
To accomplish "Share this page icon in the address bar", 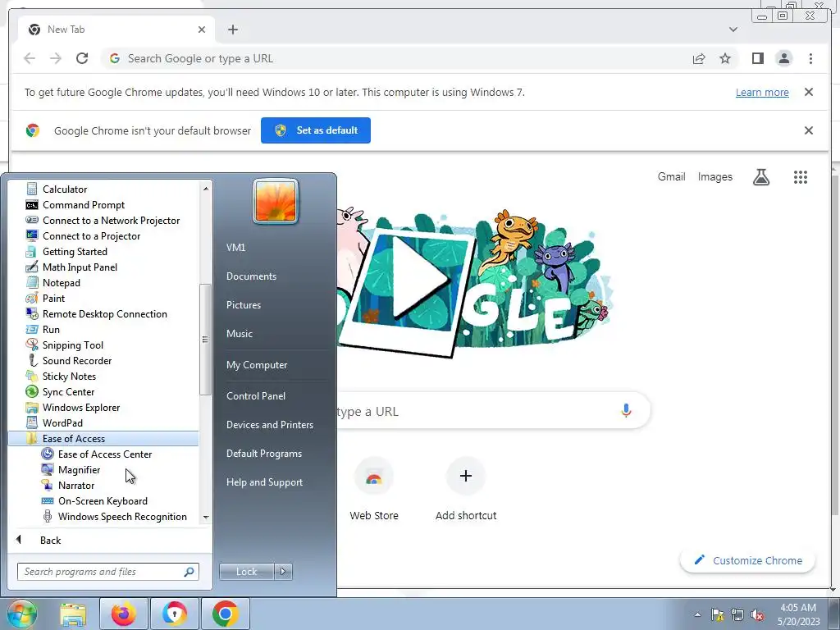I will point(699,58).
